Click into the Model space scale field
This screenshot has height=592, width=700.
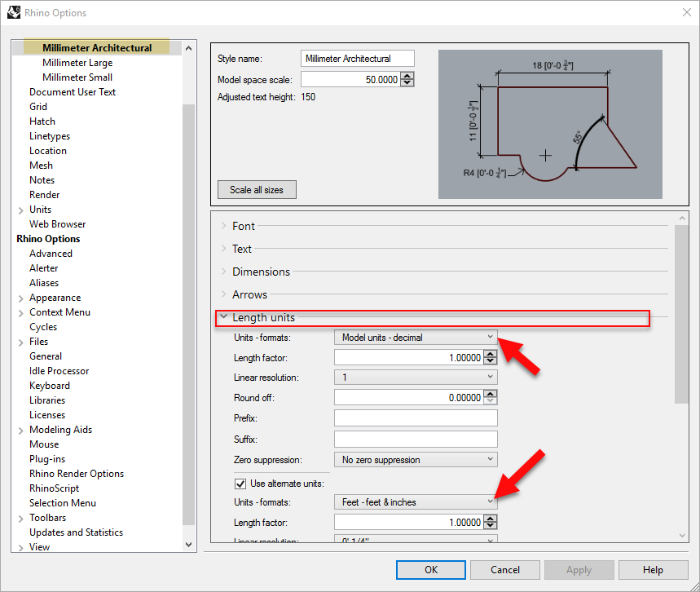point(350,80)
